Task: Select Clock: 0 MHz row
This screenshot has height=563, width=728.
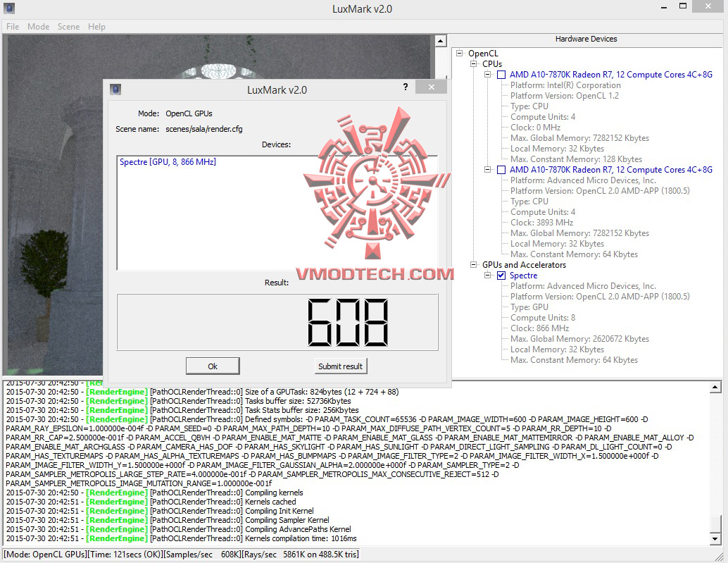Action: (535, 128)
